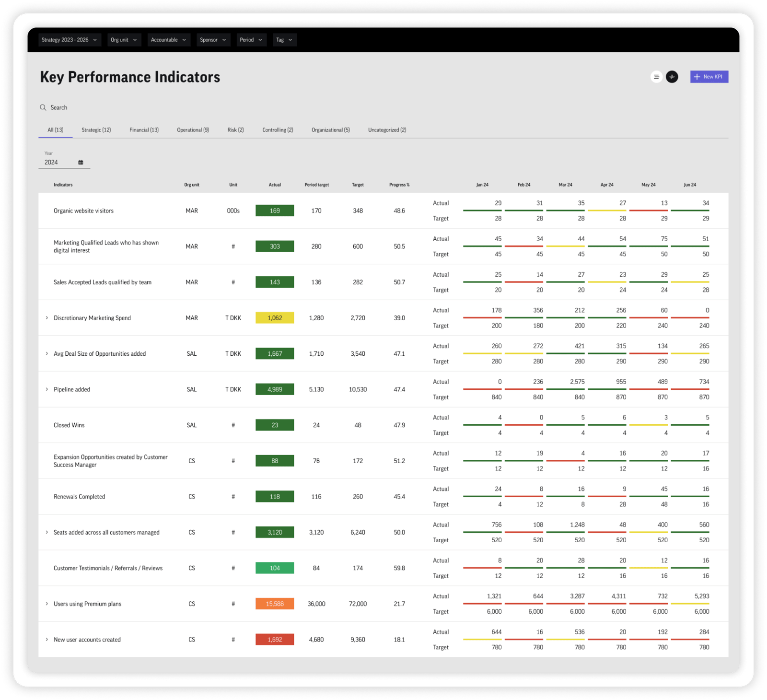767x700 pixels.
Task: Expand New user accounts created row
Action: [x=47, y=640]
